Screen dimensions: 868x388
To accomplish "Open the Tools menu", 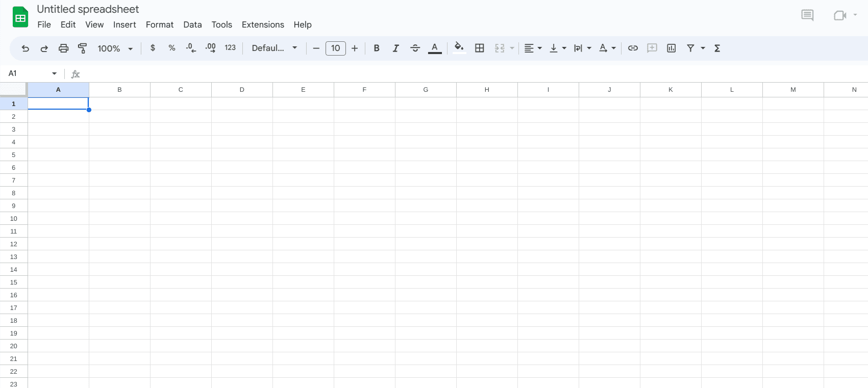I will (221, 24).
